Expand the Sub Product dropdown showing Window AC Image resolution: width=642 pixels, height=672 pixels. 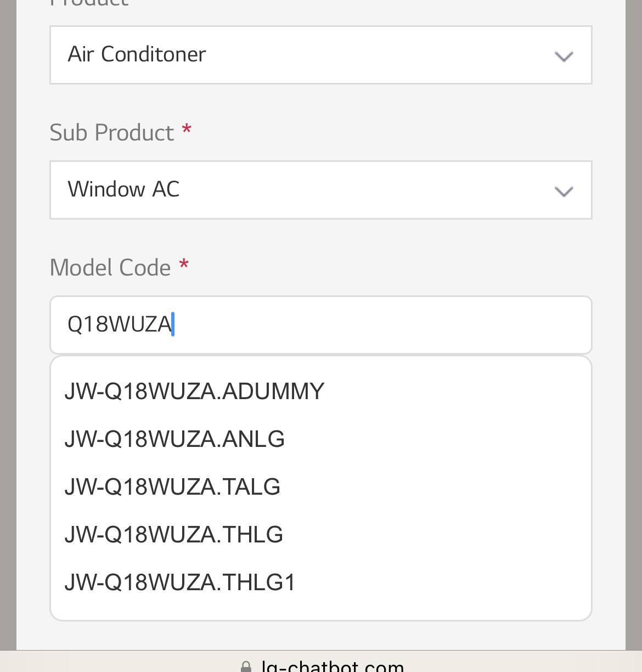pos(320,190)
